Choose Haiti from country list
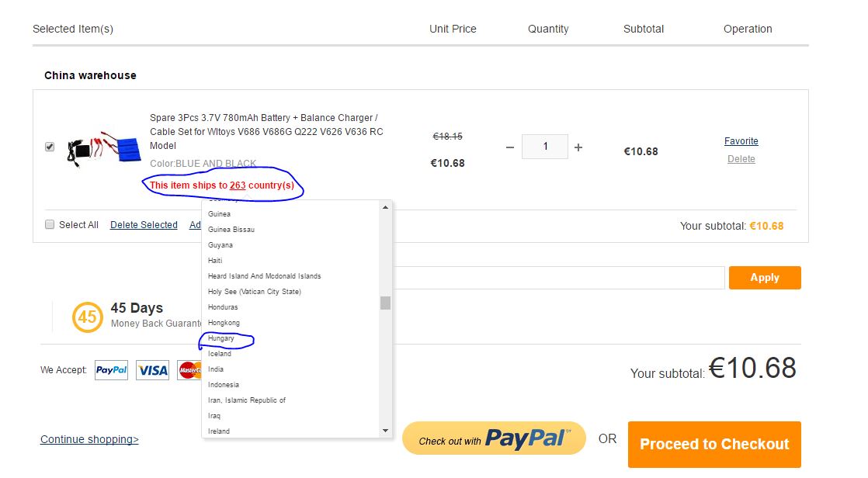Image resolution: width=868 pixels, height=478 pixels. (215, 261)
